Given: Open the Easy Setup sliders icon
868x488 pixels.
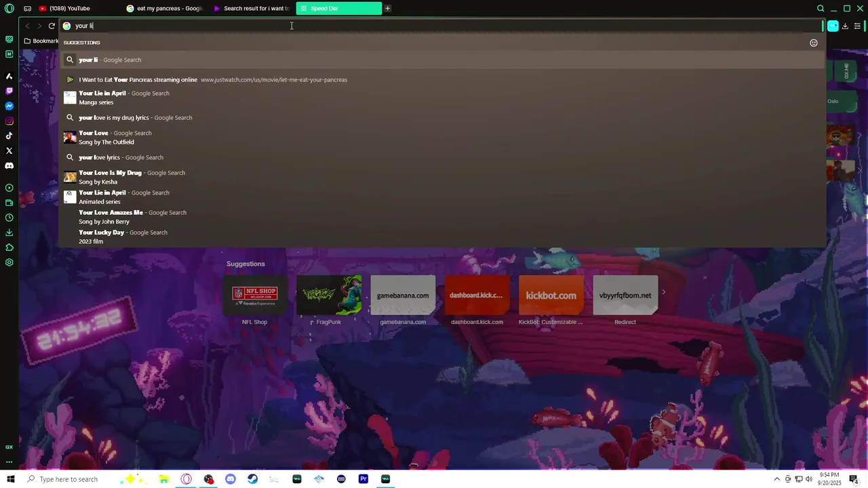Looking at the screenshot, I should click(857, 26).
